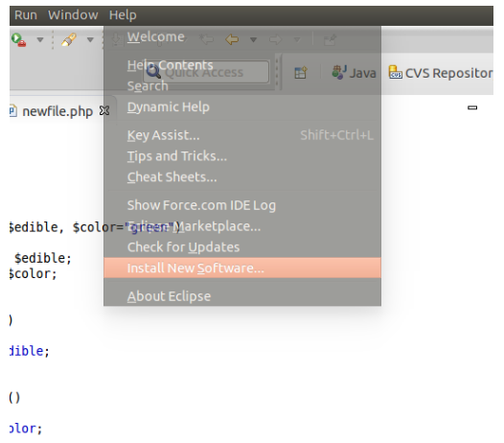This screenshot has height=443, width=504.
Task: Expand the back navigation history dropdown
Action: 253,40
